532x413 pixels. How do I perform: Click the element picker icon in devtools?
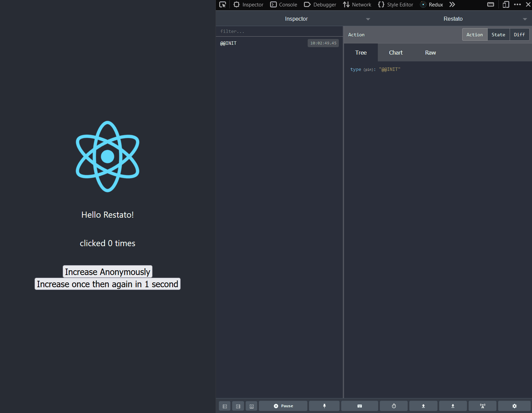point(223,4)
